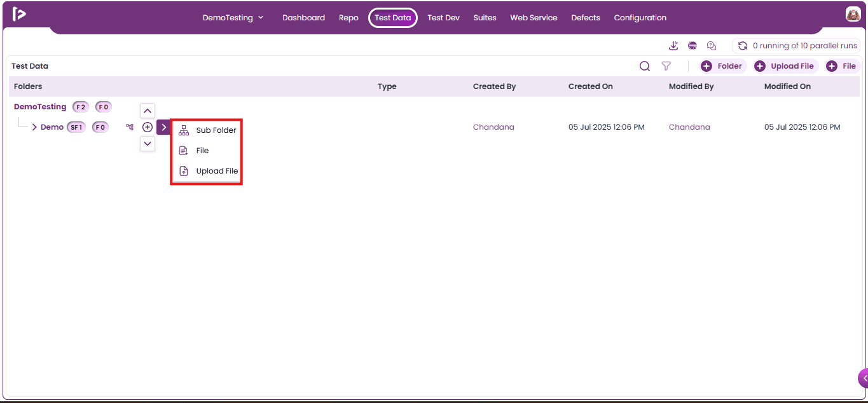This screenshot has width=868, height=403.
Task: Click the Created By column header
Action: point(495,86)
